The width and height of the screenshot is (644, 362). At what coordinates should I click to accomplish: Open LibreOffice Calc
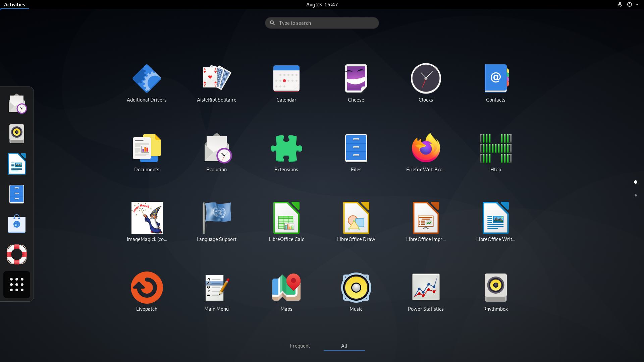pos(286,218)
